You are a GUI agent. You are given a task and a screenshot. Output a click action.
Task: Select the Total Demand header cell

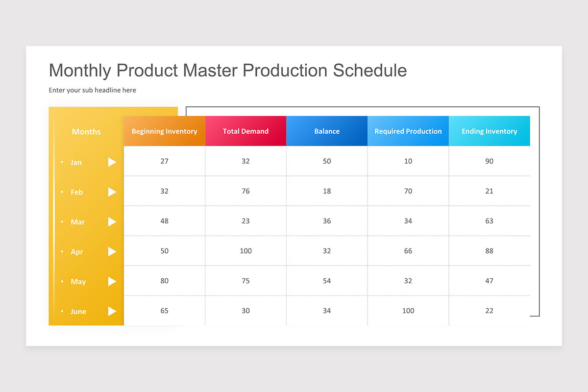245,131
